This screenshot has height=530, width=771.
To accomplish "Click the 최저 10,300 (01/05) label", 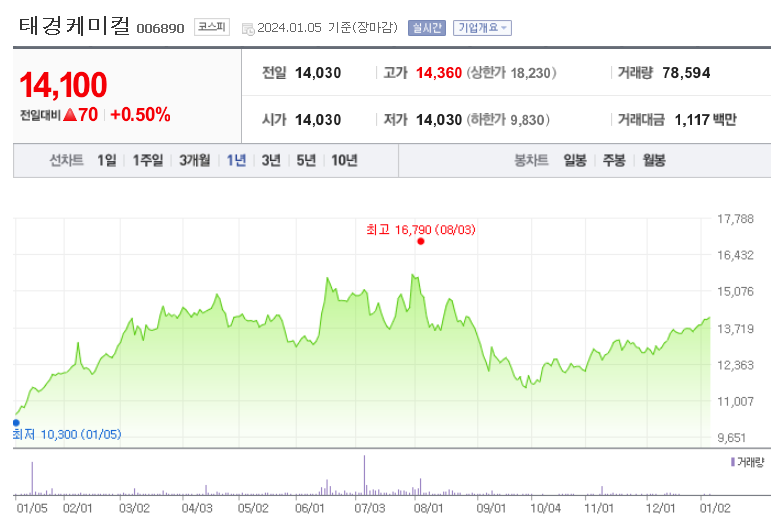I will 67,435.
